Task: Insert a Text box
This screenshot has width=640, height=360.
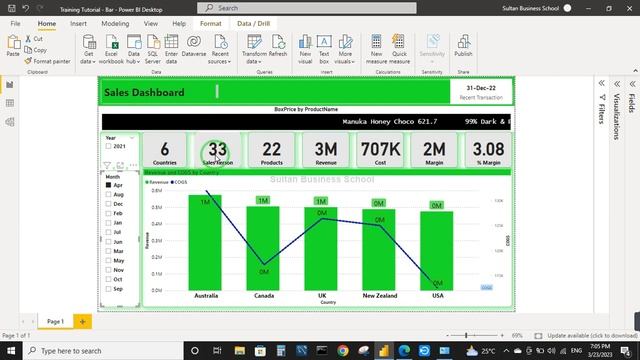Action: click(x=324, y=49)
